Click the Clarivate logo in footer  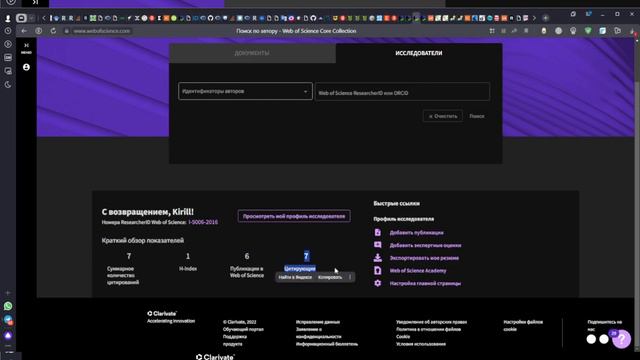coord(162,313)
